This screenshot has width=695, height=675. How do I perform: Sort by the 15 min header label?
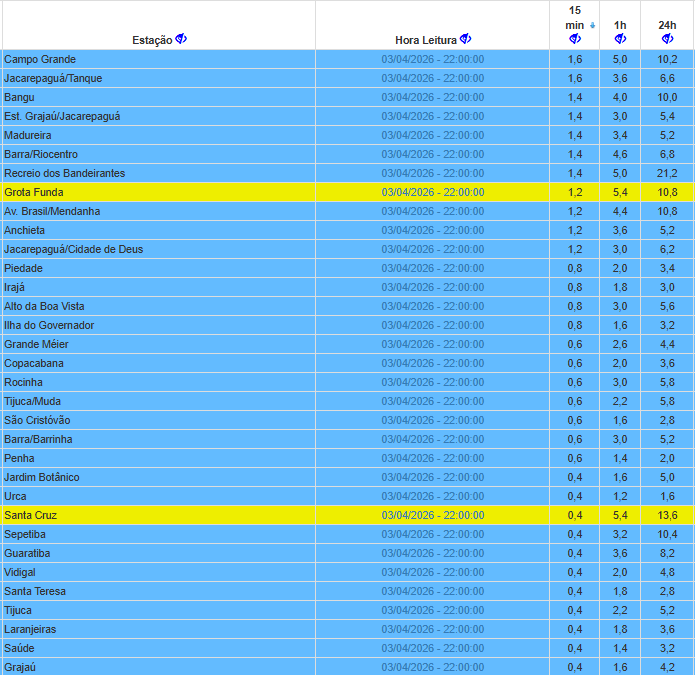[x=574, y=18]
